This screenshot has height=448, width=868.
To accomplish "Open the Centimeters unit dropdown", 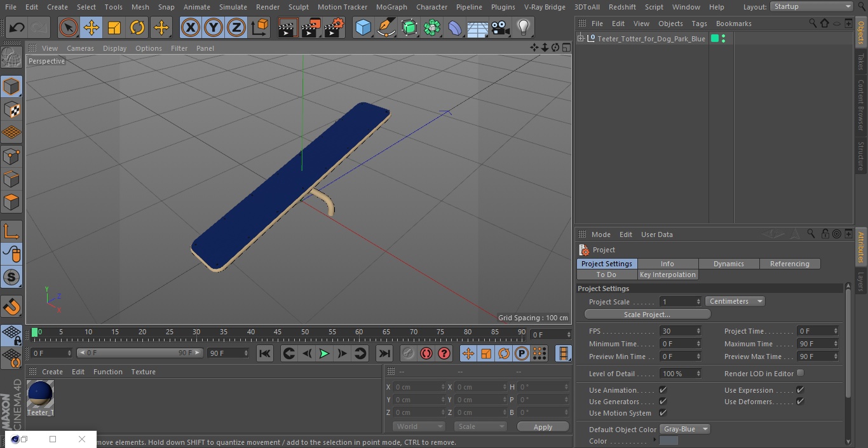I will [735, 301].
